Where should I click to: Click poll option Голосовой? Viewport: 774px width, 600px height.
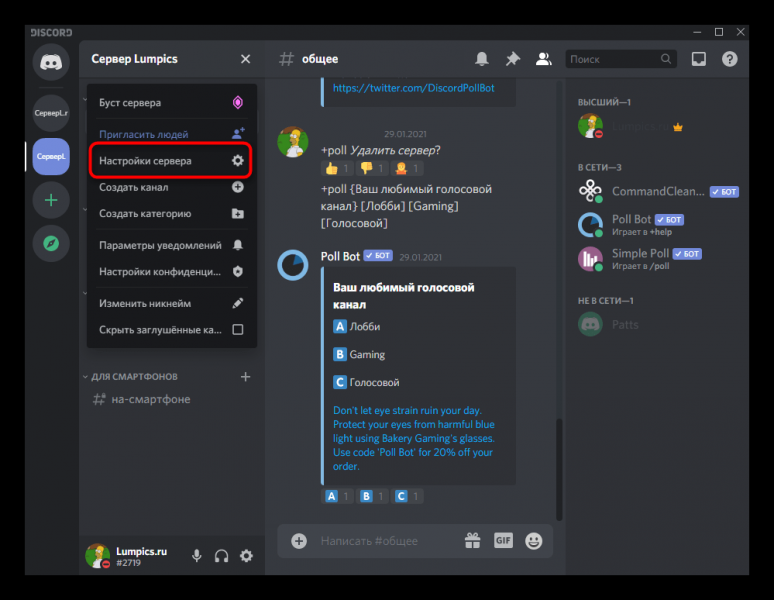click(366, 382)
